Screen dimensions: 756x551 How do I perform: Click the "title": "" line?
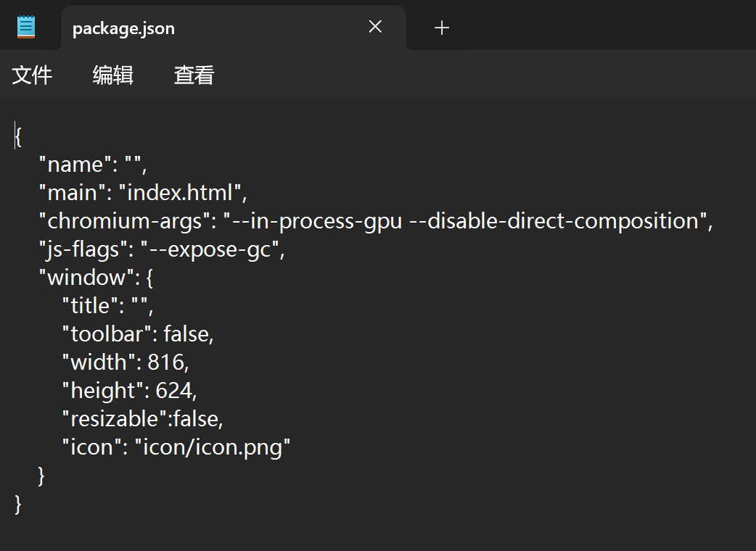pyautogui.click(x=108, y=306)
